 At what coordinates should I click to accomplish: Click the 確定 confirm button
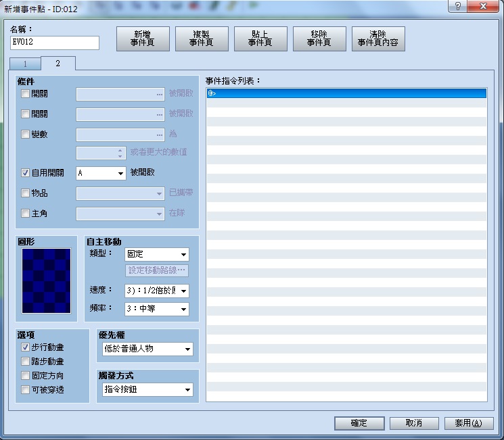tap(359, 423)
